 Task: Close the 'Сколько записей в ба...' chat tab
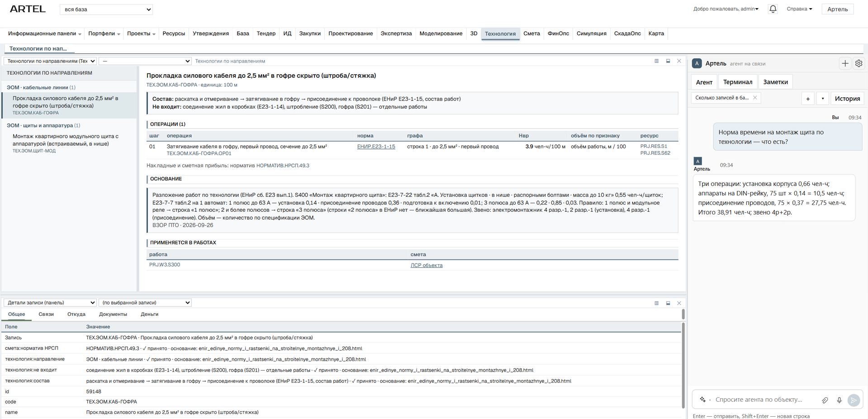point(755,98)
